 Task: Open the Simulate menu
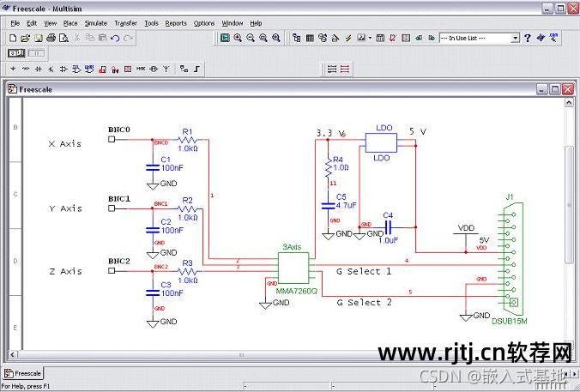click(95, 23)
